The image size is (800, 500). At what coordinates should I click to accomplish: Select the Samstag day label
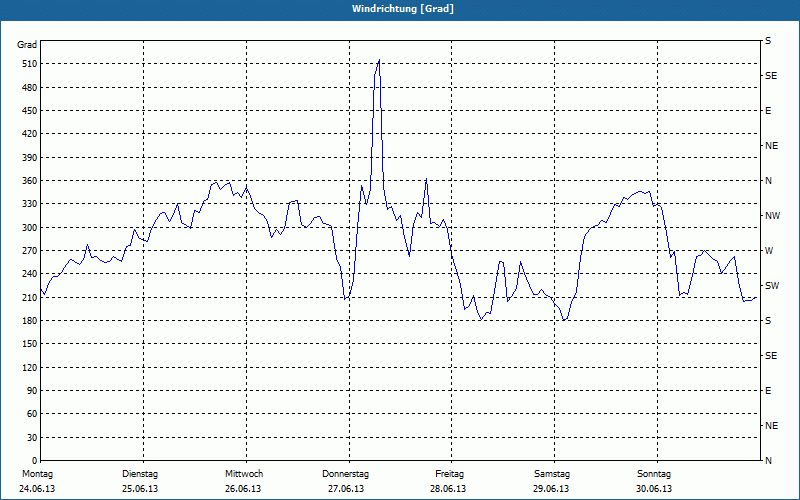[552, 474]
